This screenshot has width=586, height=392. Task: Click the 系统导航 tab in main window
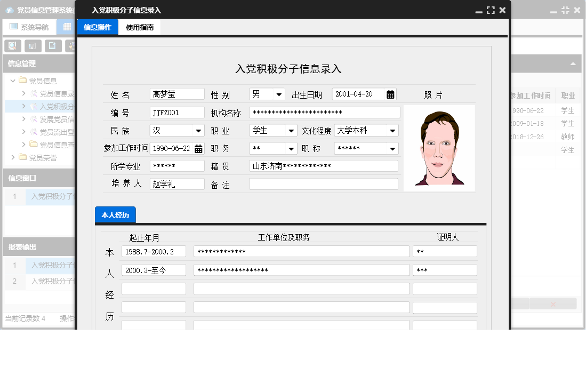(x=29, y=27)
